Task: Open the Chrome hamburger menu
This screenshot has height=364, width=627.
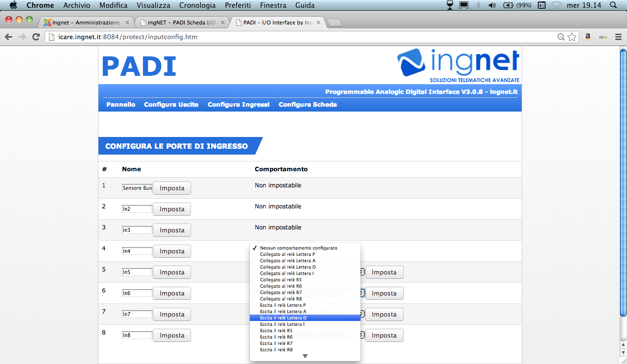Action: pos(618,37)
